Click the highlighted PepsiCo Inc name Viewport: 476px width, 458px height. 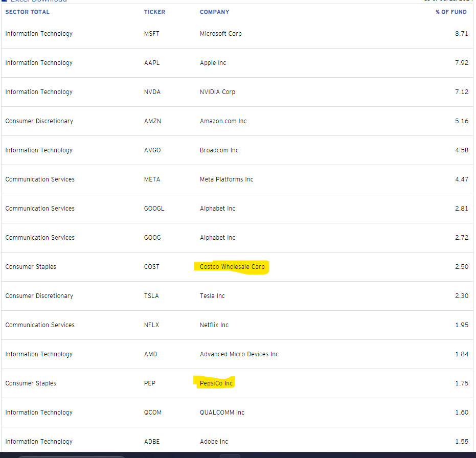point(216,383)
